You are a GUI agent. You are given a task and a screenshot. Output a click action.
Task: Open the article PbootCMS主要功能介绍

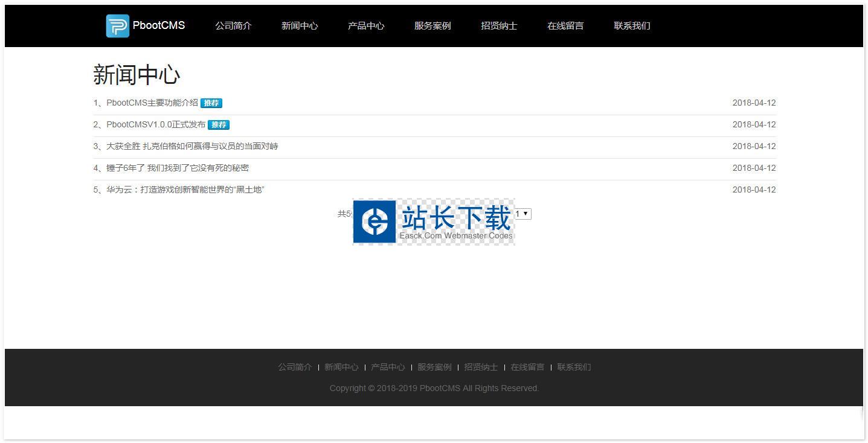[152, 103]
